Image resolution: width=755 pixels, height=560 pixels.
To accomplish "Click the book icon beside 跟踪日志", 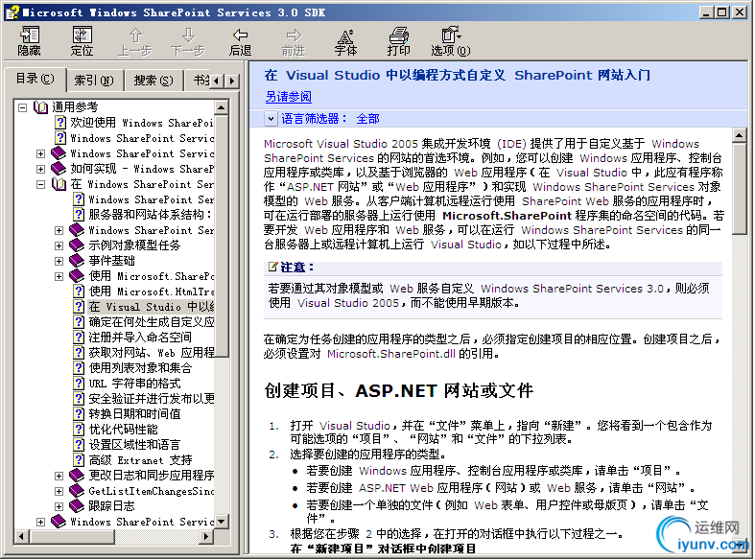I will pyautogui.click(x=77, y=506).
